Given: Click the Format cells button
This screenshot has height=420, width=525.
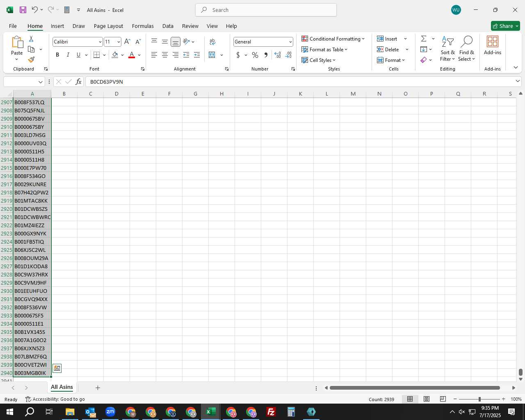Looking at the screenshot, I should (x=391, y=60).
